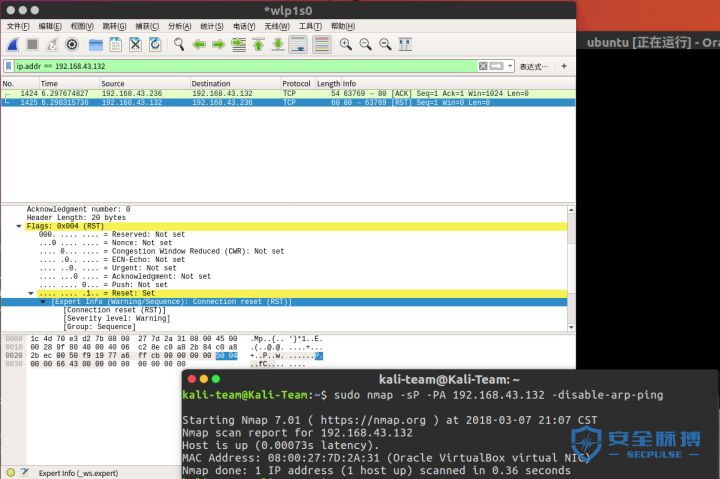The width and height of the screenshot is (720, 479).
Task: Sort packets by Source column
Action: (x=145, y=84)
